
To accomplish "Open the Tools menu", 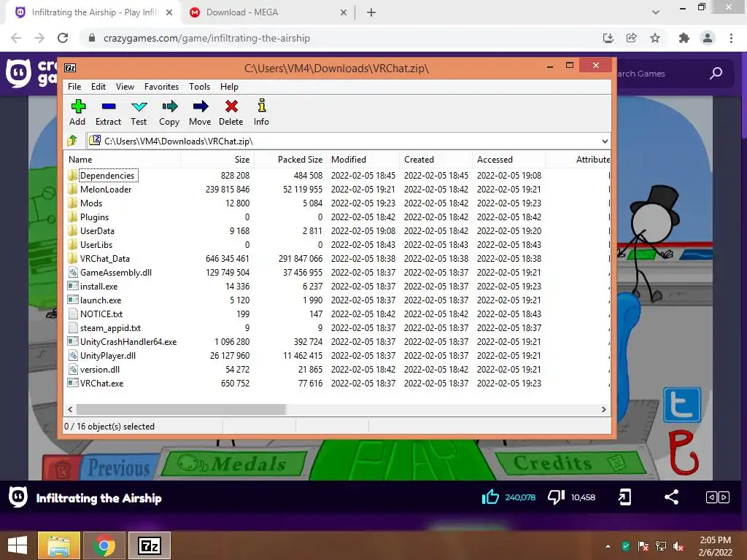I will [199, 87].
